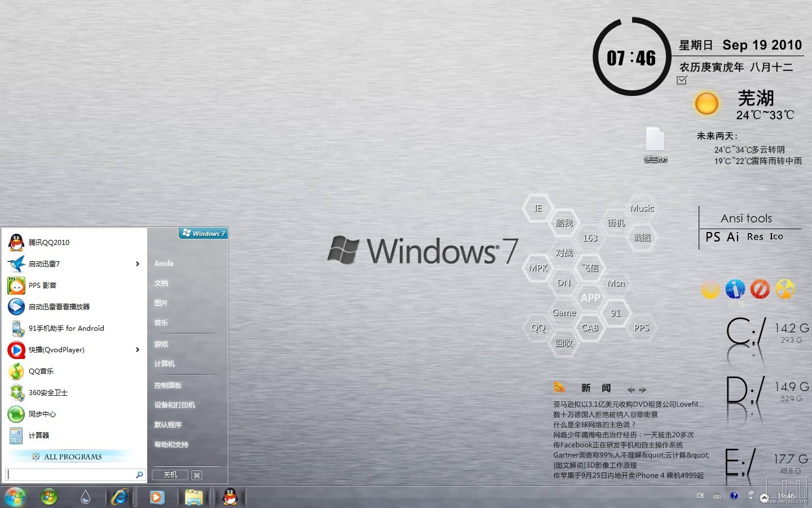Screen dimensions: 812x508
Task: Click the 截图 hexagon launcher
Action: tap(642, 238)
